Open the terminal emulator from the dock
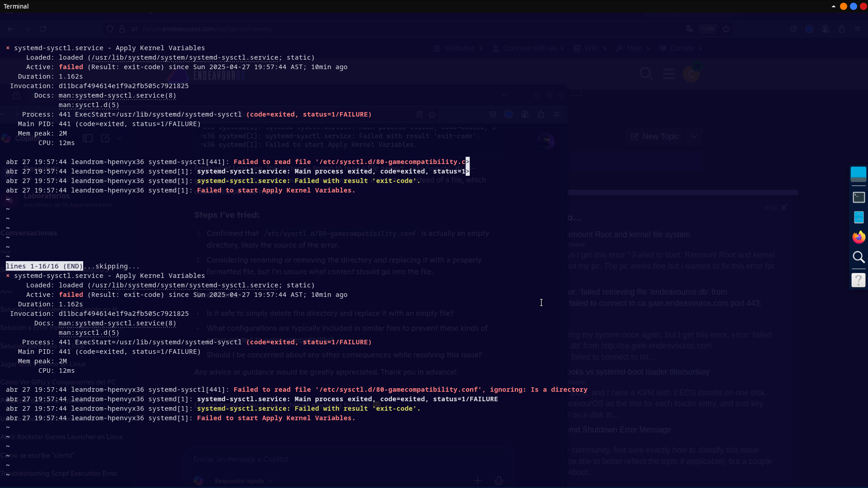The height and width of the screenshot is (488, 868). (859, 197)
